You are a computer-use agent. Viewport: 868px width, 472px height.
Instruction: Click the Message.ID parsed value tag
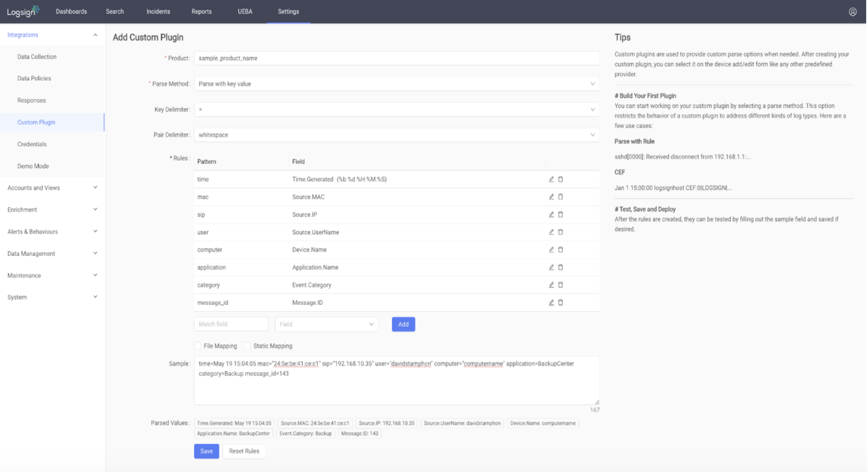coord(360,434)
